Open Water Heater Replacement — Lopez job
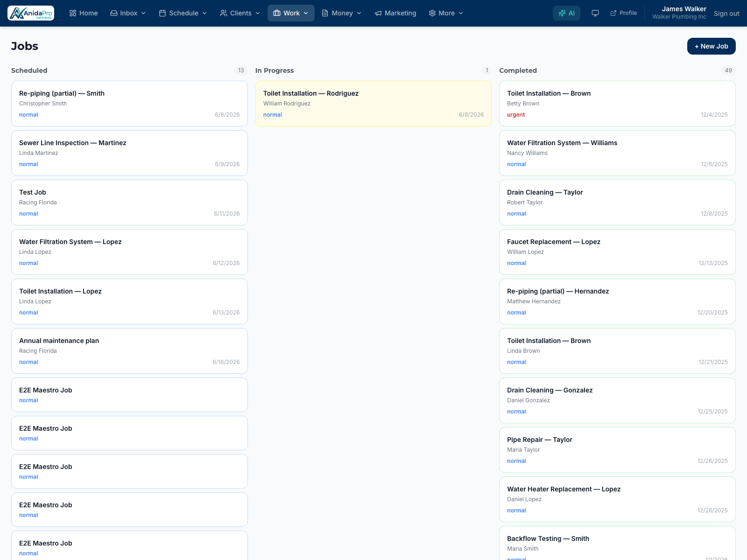 (617, 499)
